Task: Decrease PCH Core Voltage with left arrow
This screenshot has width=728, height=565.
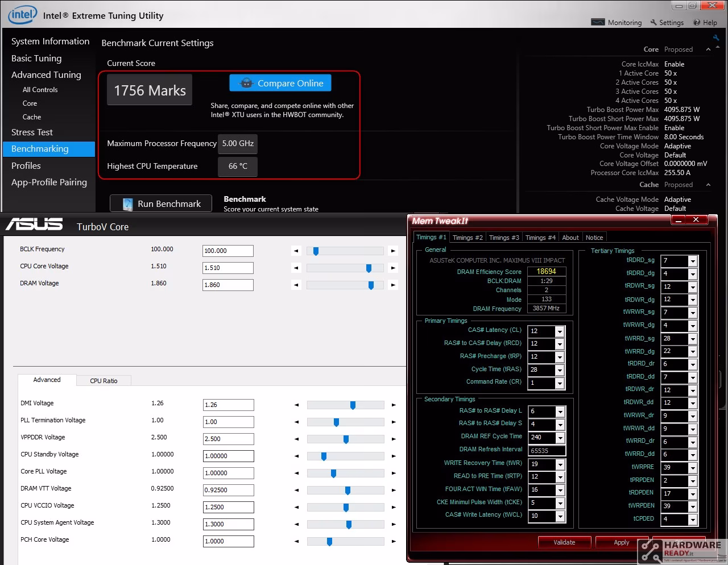Action: click(296, 541)
